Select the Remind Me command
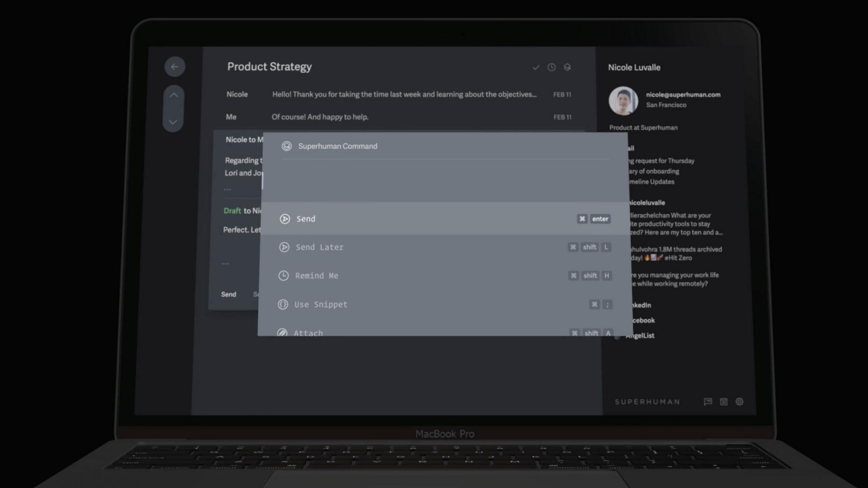Image resolution: width=868 pixels, height=488 pixels. [x=445, y=276]
